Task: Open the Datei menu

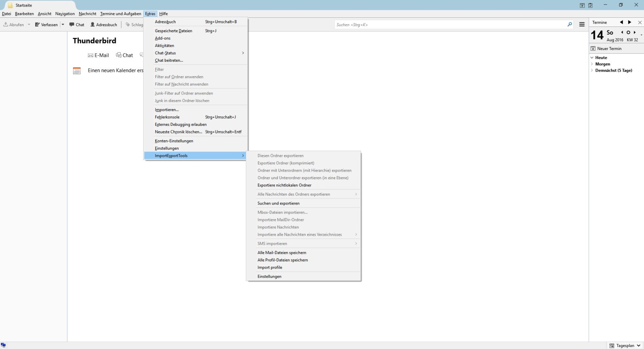Action: coord(6,14)
